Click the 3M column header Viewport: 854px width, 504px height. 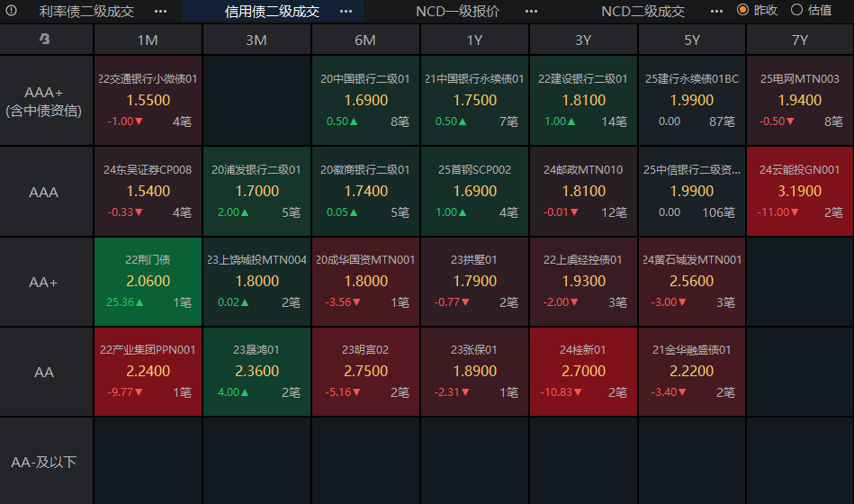pyautogui.click(x=256, y=40)
